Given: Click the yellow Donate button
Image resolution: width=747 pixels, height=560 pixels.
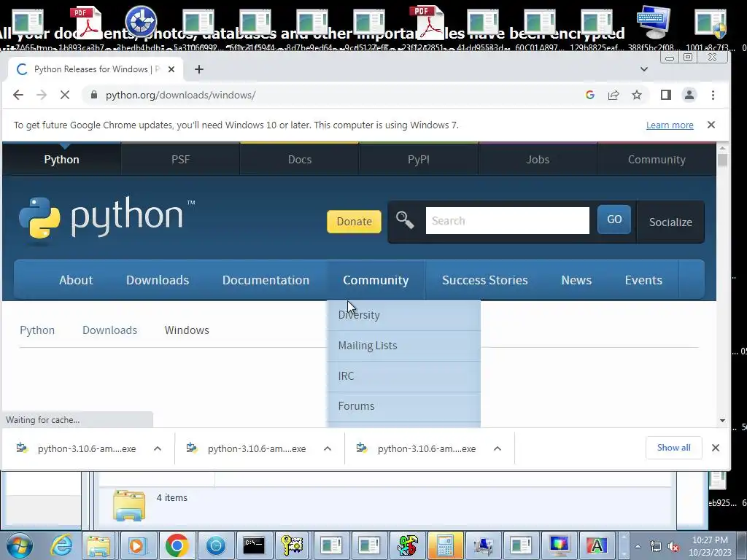Looking at the screenshot, I should click(354, 222).
